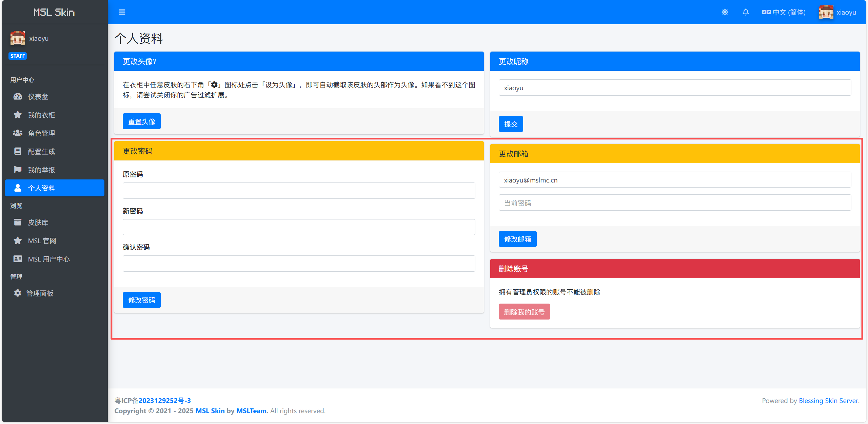This screenshot has height=424, width=868.
Task: Open 我的衣柜 star icon in sidebar
Action: pyautogui.click(x=18, y=115)
